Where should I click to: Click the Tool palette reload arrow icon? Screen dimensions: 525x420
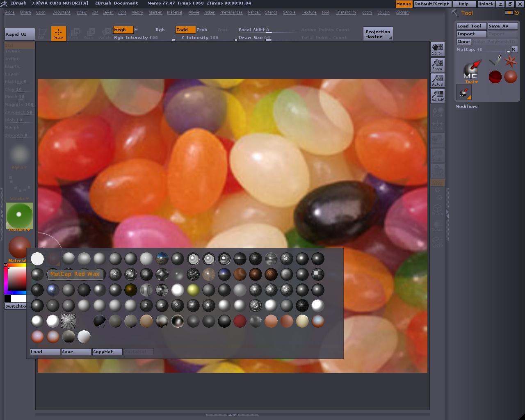(x=517, y=13)
